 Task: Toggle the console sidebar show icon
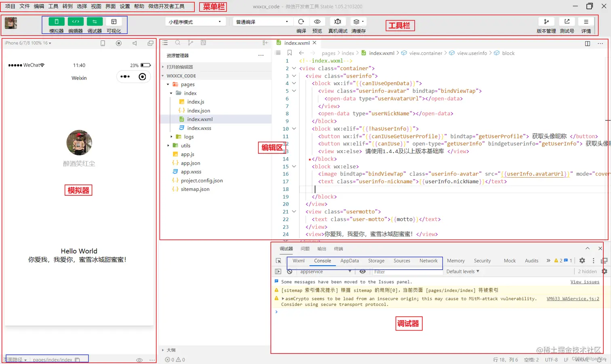pyautogui.click(x=278, y=272)
